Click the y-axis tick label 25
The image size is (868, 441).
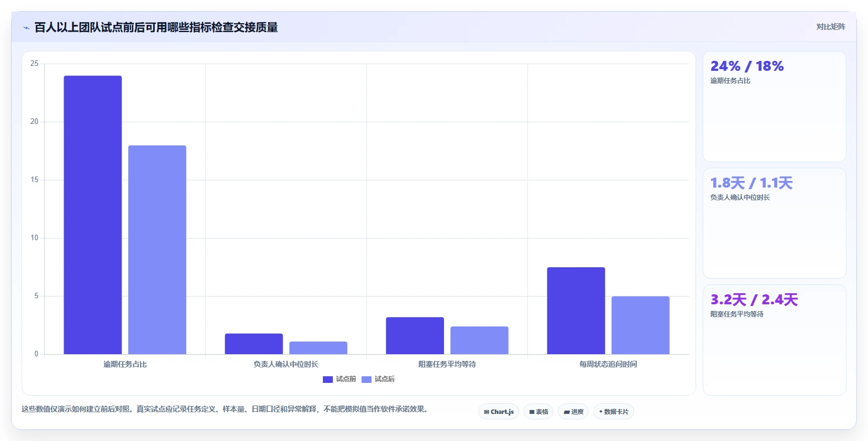(34, 64)
